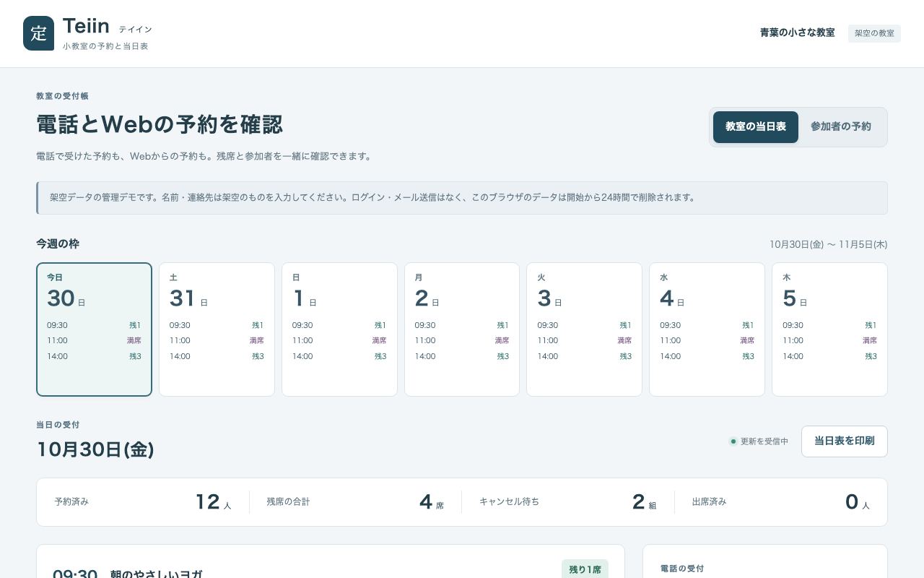
Task: Select the Sunday 1日 day card
Action: (x=339, y=329)
